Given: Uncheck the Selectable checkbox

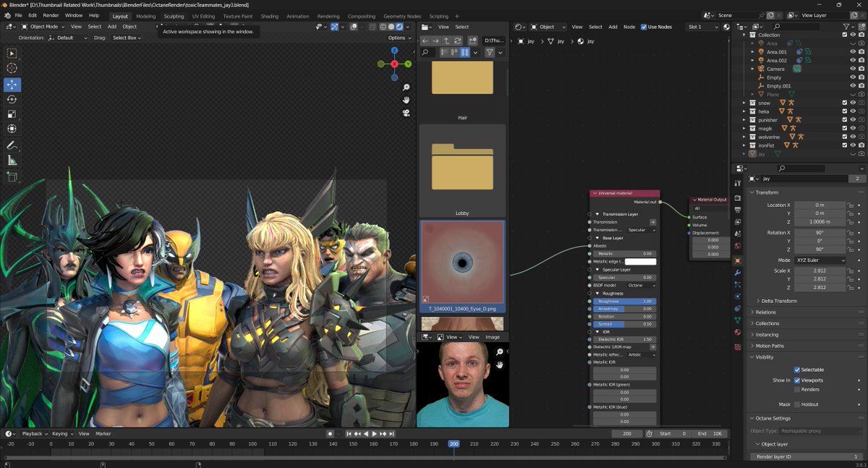Looking at the screenshot, I should click(x=797, y=370).
